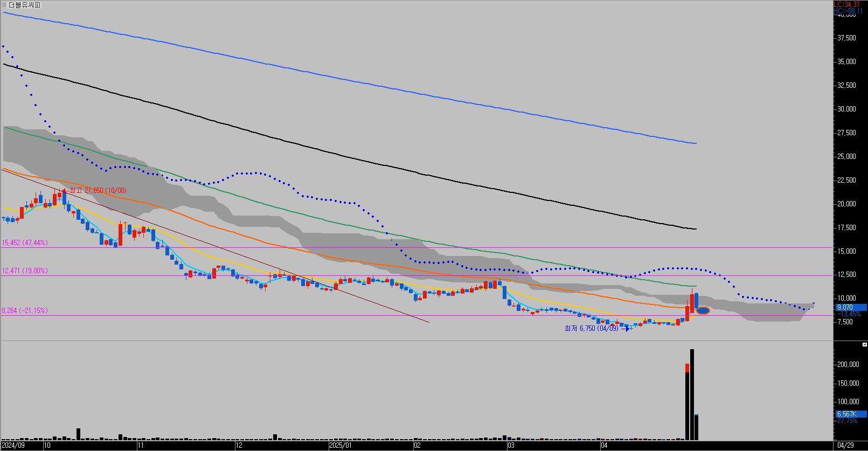Click the 37,500 price axis label

[x=847, y=38]
